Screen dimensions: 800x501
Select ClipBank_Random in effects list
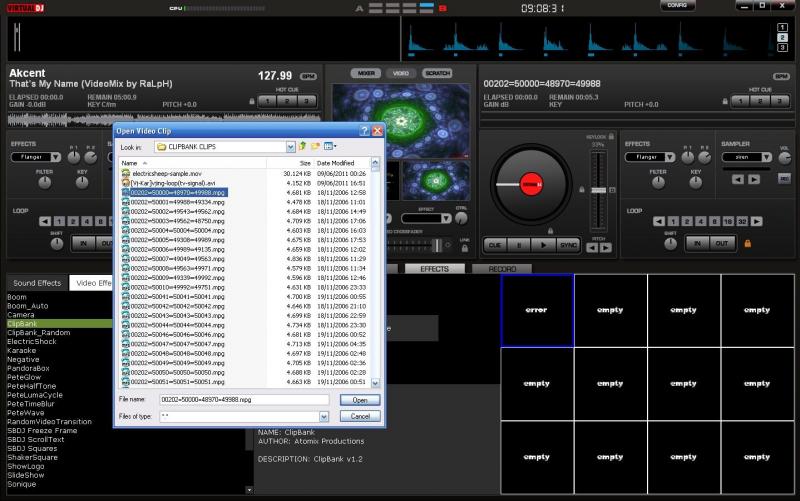(39, 333)
